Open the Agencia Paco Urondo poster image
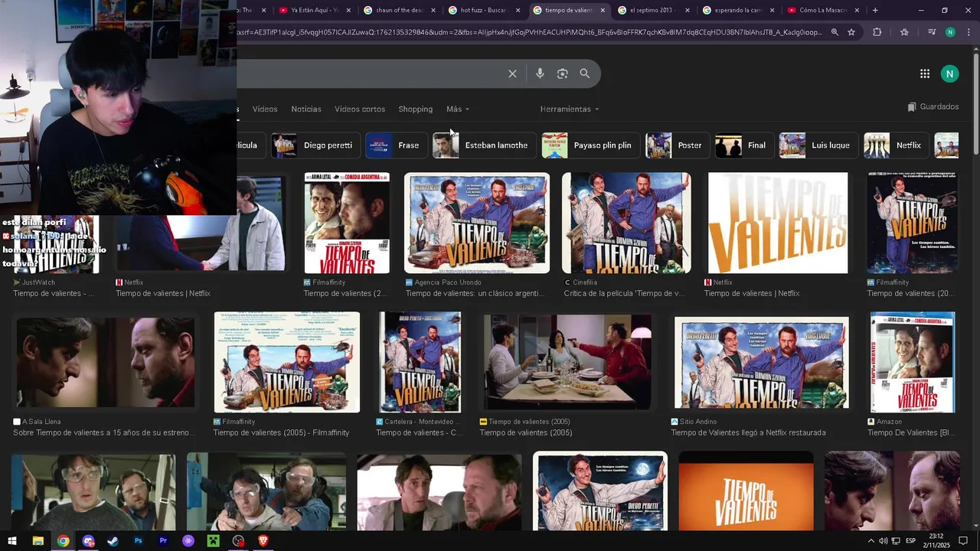 [477, 223]
